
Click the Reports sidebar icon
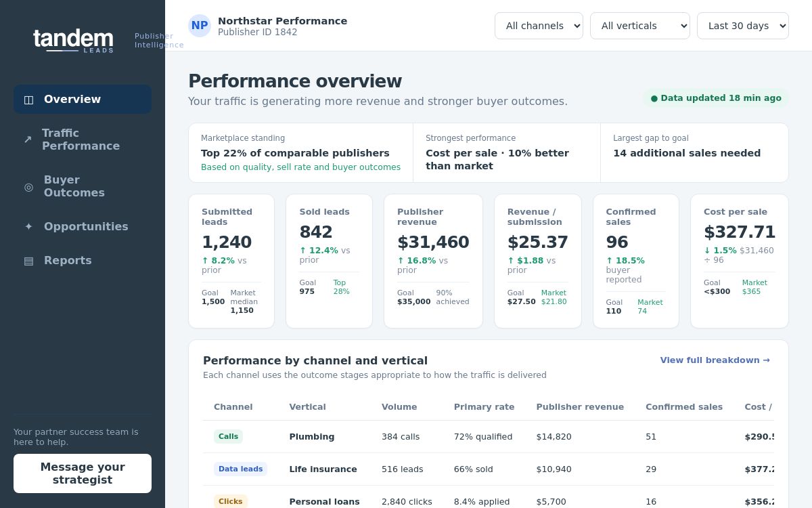[28, 261]
